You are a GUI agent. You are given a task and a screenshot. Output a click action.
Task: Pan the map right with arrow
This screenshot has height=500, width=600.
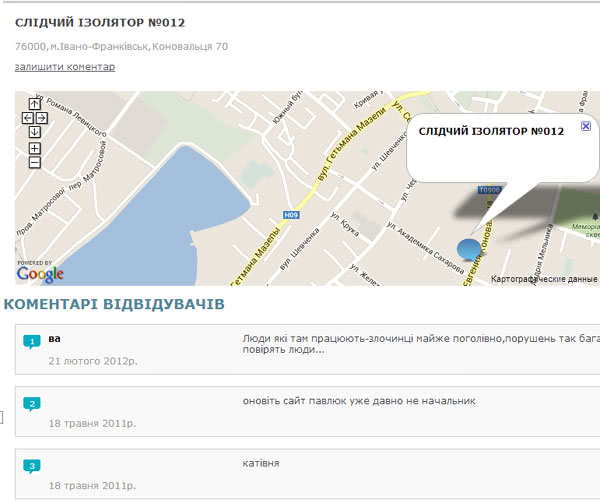pos(42,118)
